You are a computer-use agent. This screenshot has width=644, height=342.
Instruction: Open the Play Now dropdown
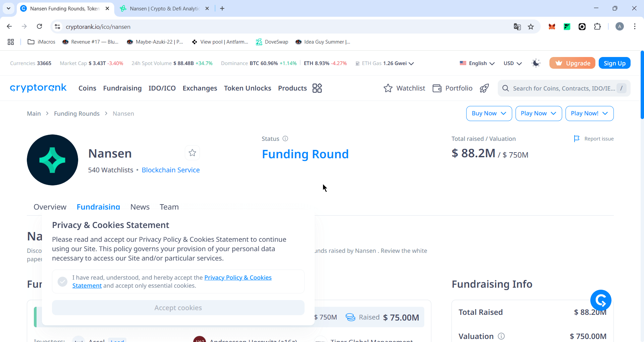tap(539, 113)
